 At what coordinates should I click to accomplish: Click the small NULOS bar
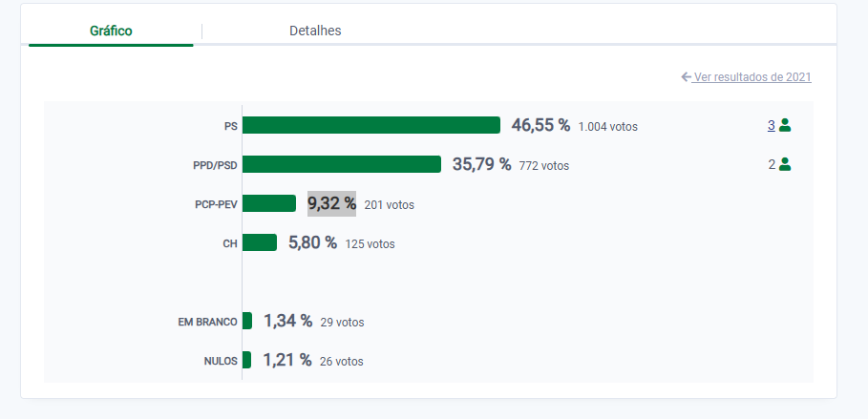click(x=246, y=360)
